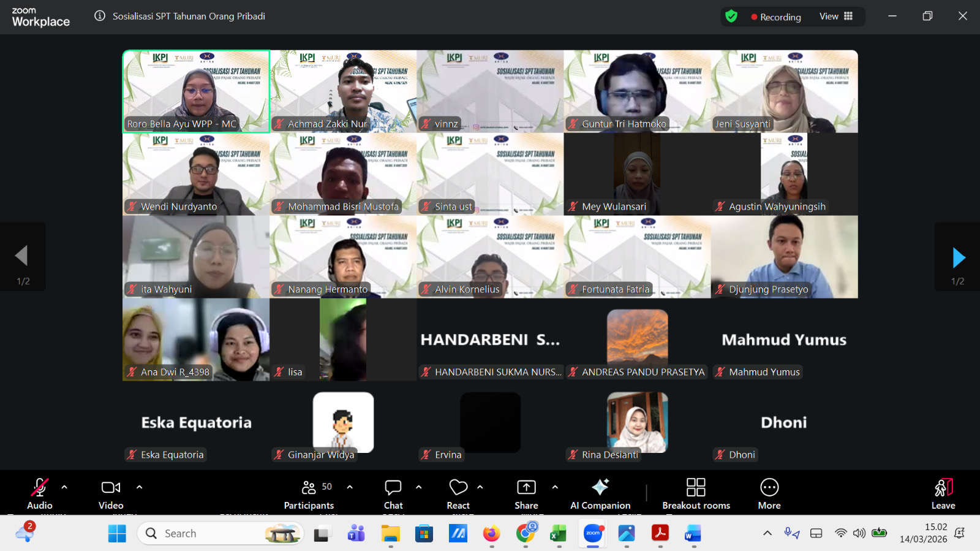Open AI Companion
Screen dimensions: 980x551
tap(600, 493)
